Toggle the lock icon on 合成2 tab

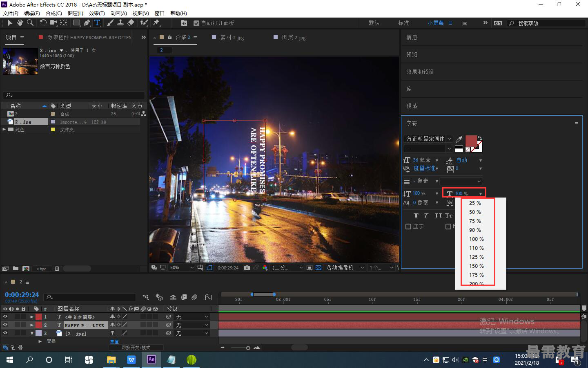(170, 37)
